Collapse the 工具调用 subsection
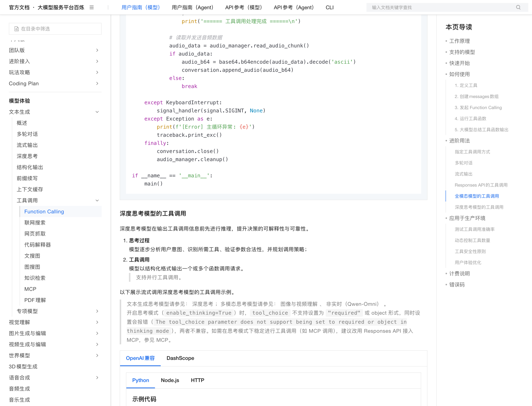The image size is (532, 406). coord(97,200)
